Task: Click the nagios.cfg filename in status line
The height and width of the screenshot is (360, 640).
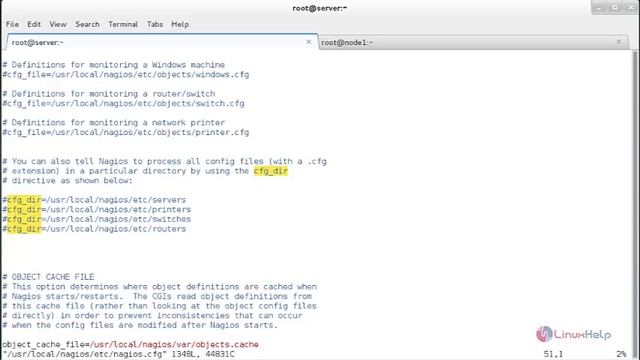Action: pos(84,354)
